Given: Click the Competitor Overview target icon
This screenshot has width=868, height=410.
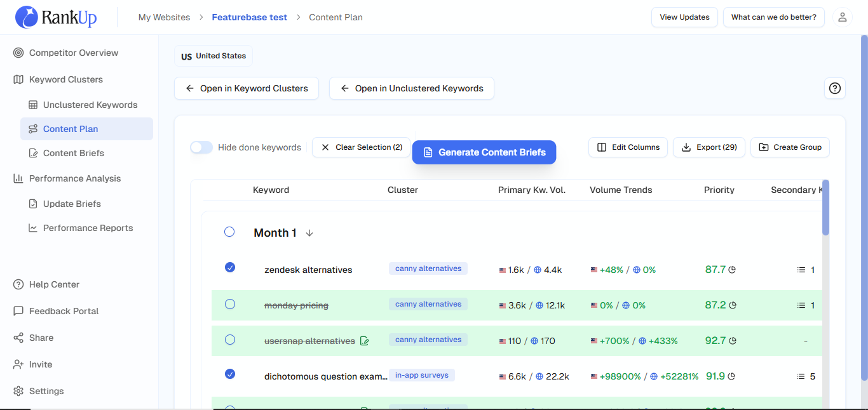Looking at the screenshot, I should click(x=18, y=53).
